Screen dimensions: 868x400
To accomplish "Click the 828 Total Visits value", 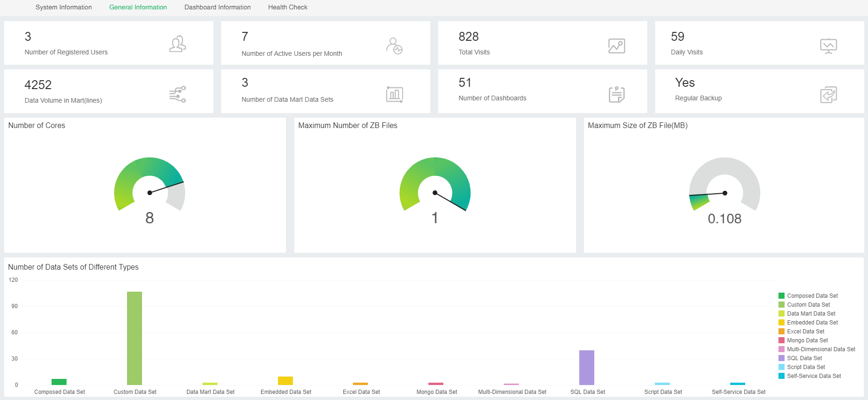I will 469,37.
